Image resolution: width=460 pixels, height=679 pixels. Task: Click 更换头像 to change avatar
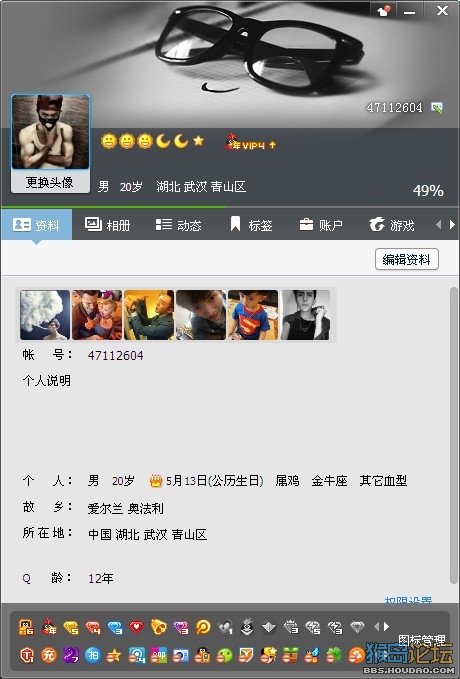point(50,182)
